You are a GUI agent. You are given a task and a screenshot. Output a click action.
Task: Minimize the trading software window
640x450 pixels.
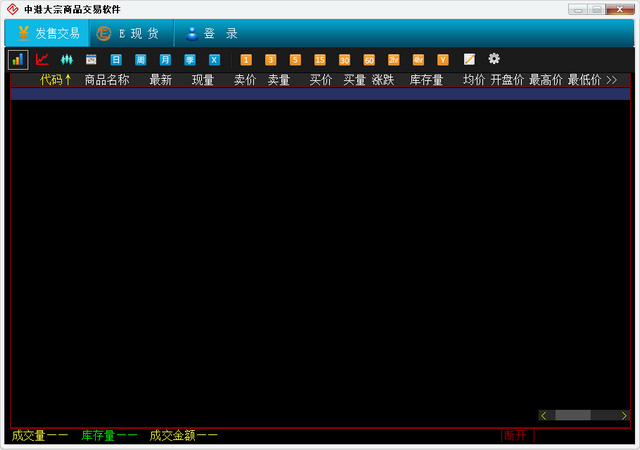tap(578, 9)
